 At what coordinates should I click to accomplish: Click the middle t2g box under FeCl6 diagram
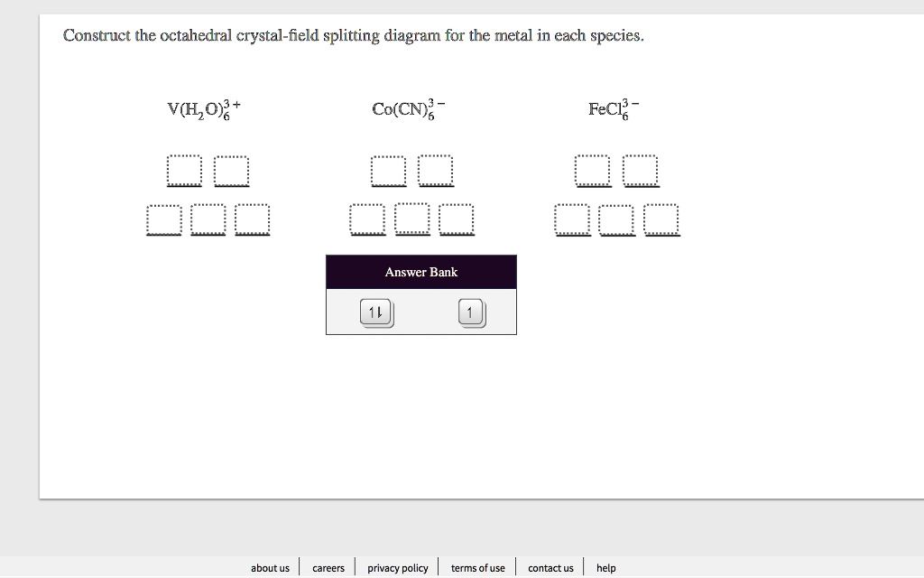click(x=616, y=219)
